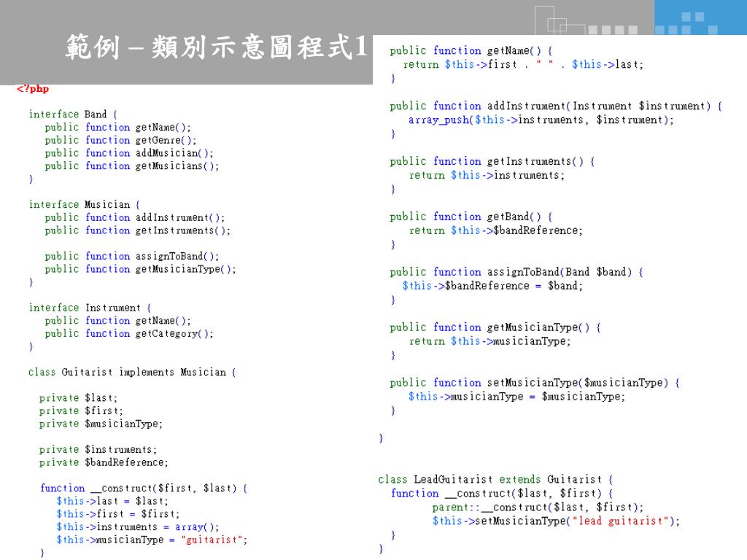This screenshot has height=560, width=747.
Task: Click "return $this->$bandReference;"
Action: pos(495,230)
